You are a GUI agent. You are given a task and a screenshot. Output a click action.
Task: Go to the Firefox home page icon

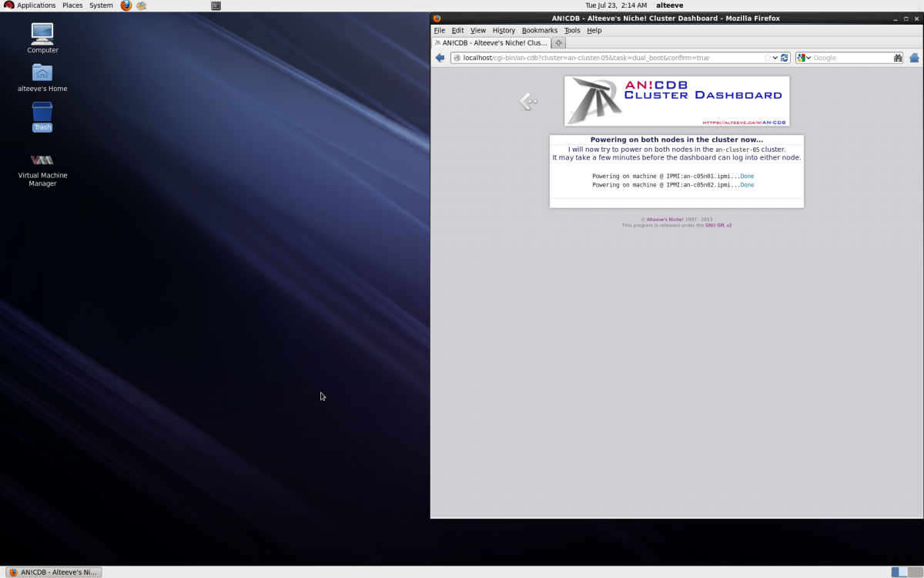[914, 58]
